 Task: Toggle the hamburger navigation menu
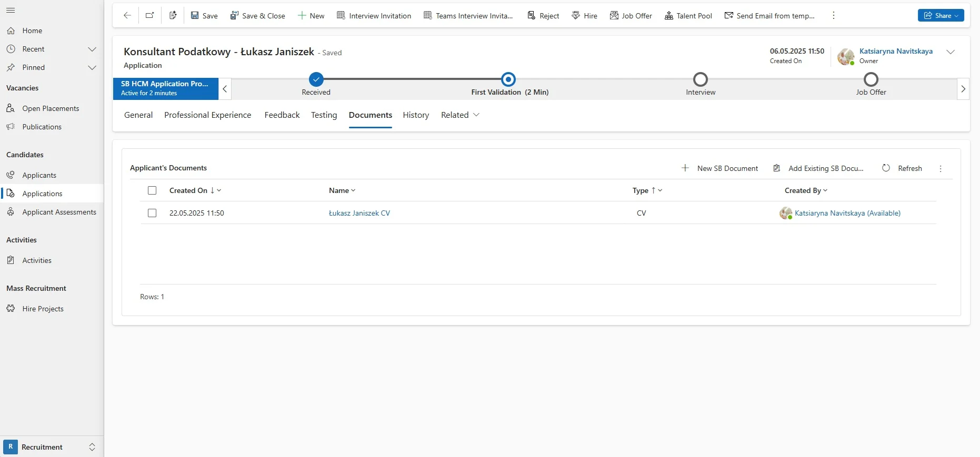tap(11, 11)
